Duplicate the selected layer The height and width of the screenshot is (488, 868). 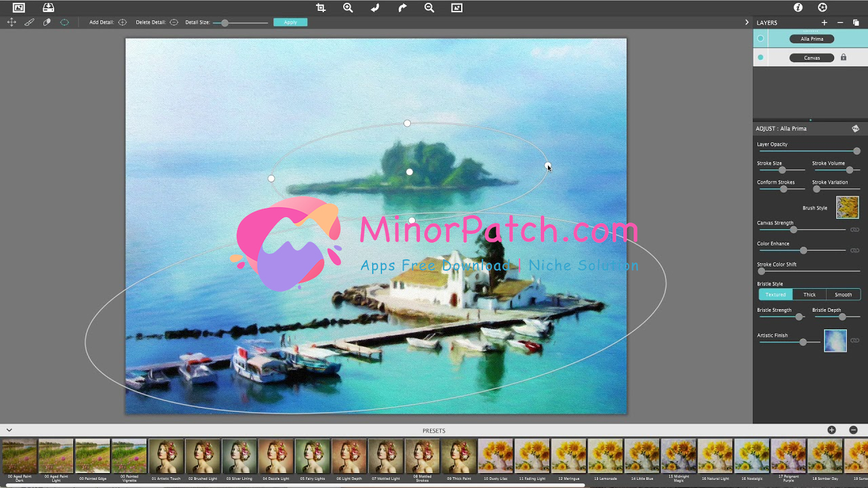(x=856, y=22)
